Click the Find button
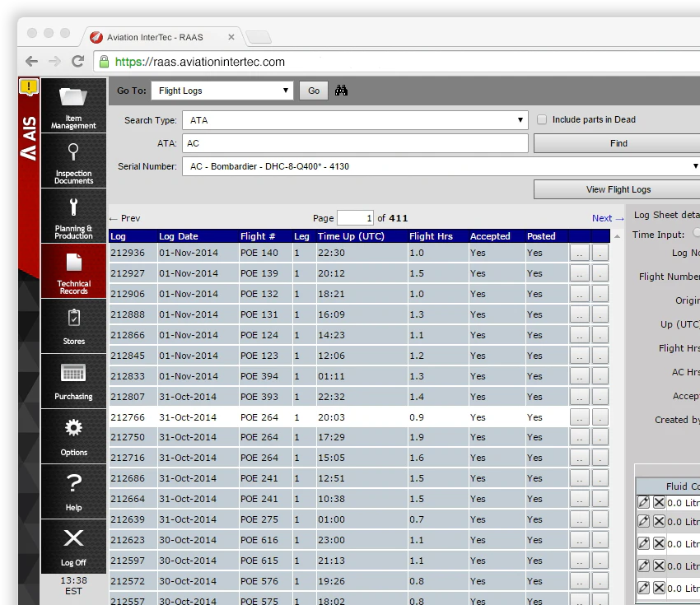The width and height of the screenshot is (700, 605). pos(618,143)
